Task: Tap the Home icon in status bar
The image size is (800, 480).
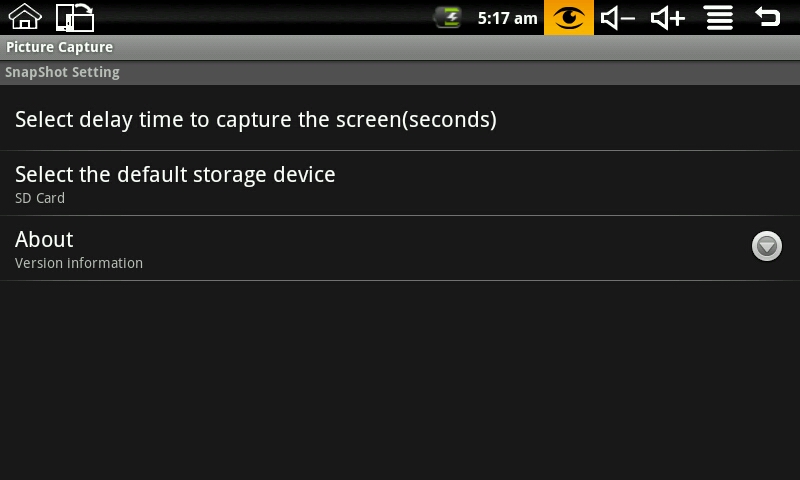Action: 25,17
